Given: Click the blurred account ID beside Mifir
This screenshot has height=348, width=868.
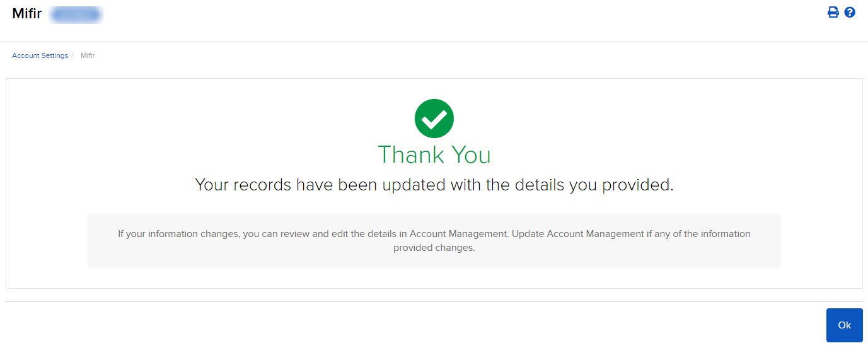Looking at the screenshot, I should pos(76,14).
